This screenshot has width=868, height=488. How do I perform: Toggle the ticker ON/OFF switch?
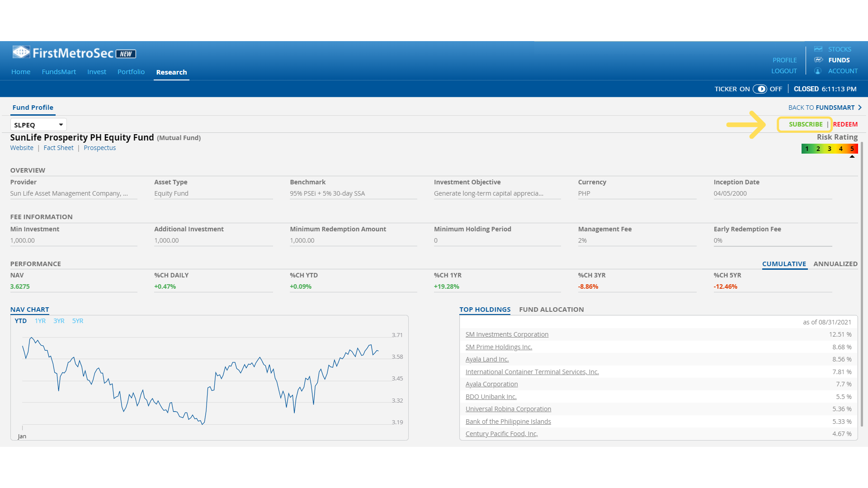(760, 89)
